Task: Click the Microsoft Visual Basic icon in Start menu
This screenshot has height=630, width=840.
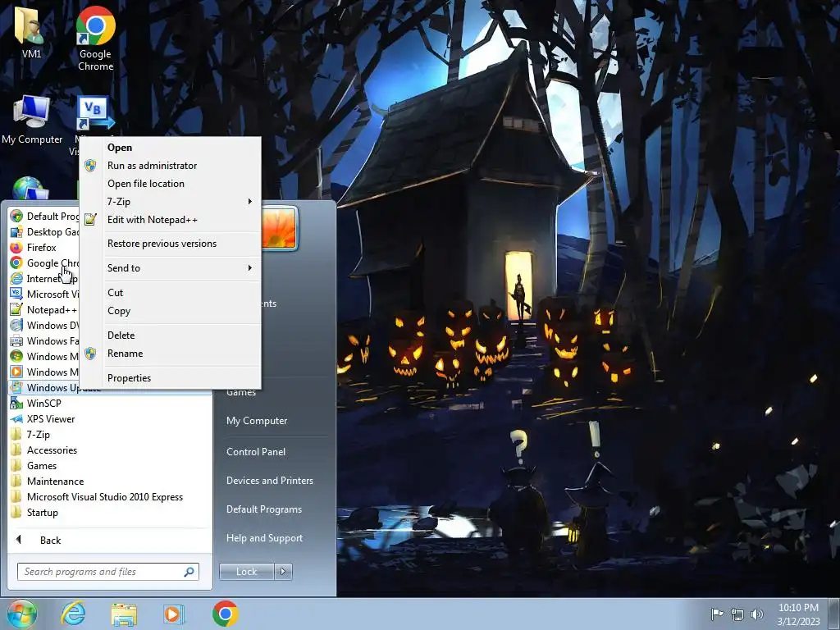Action: pyautogui.click(x=16, y=294)
